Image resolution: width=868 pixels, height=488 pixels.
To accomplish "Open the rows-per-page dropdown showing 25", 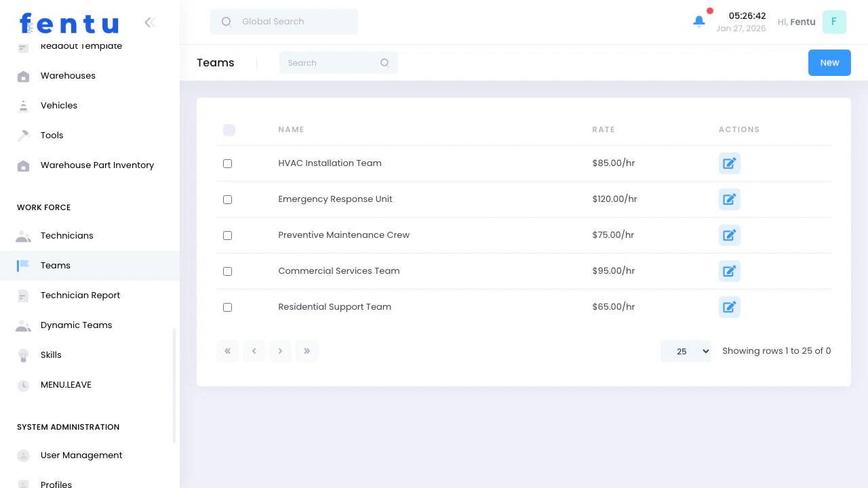I will pyautogui.click(x=686, y=351).
